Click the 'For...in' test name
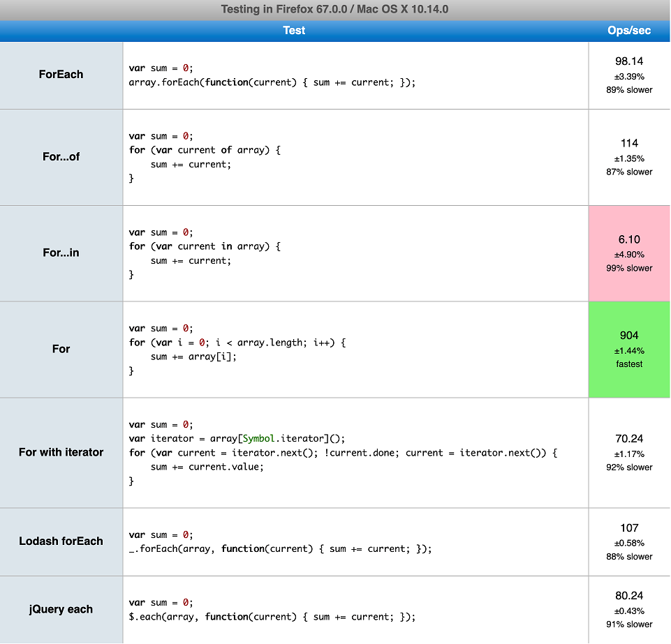Image resolution: width=671 pixels, height=644 pixels. click(x=61, y=253)
